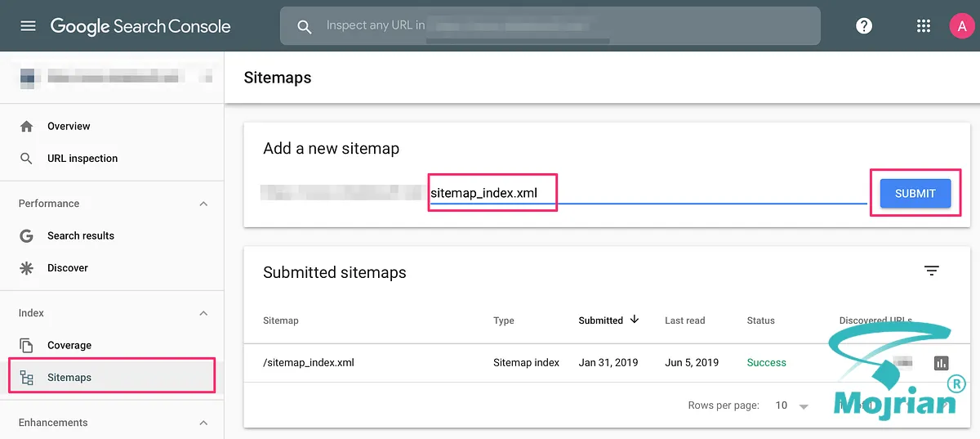Click the URL inspection magnifier icon
Screen dimensions: 980x439
(27, 159)
